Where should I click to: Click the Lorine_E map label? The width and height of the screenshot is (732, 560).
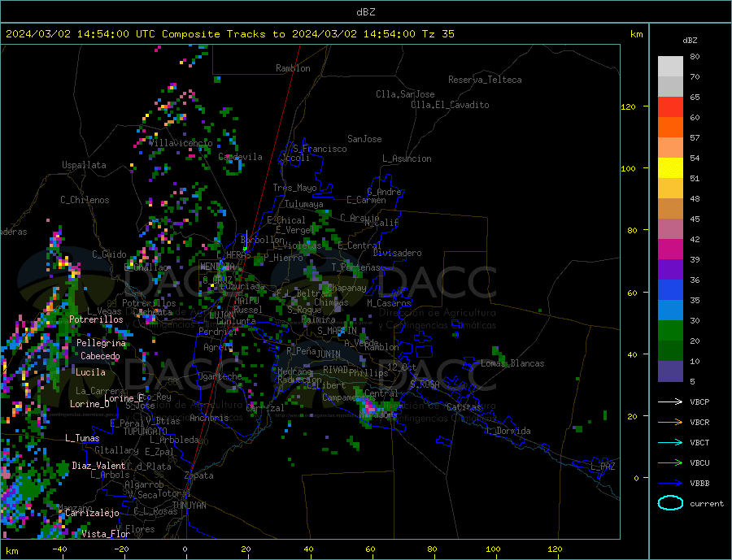[x=124, y=398]
